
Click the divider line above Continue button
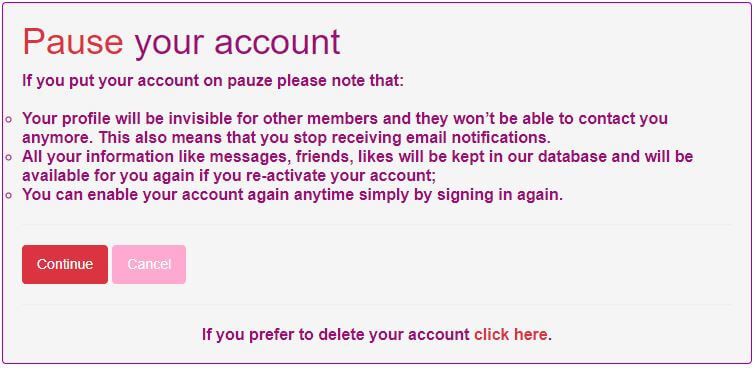click(x=377, y=224)
